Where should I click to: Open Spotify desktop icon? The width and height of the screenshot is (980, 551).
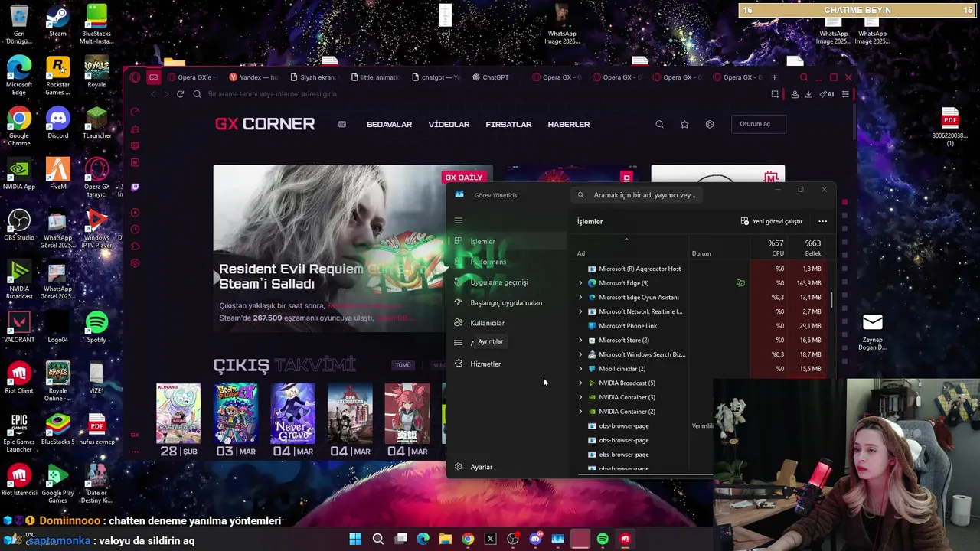click(x=96, y=327)
